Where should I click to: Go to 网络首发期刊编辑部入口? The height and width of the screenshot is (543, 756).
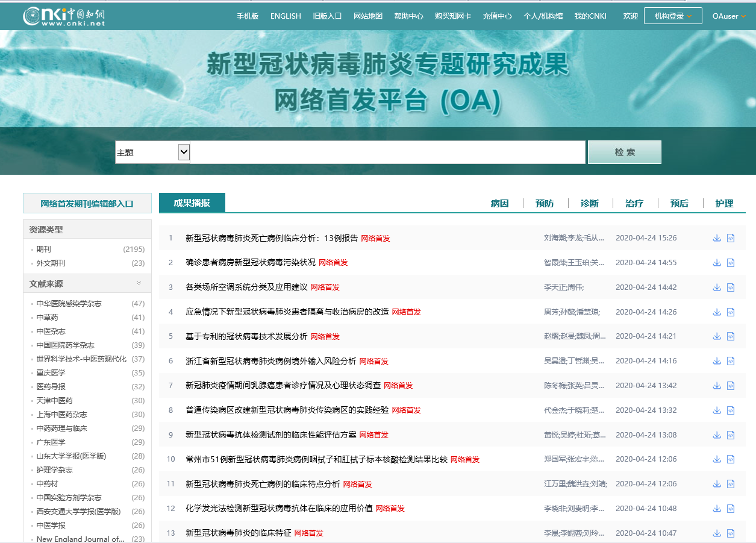(x=87, y=204)
